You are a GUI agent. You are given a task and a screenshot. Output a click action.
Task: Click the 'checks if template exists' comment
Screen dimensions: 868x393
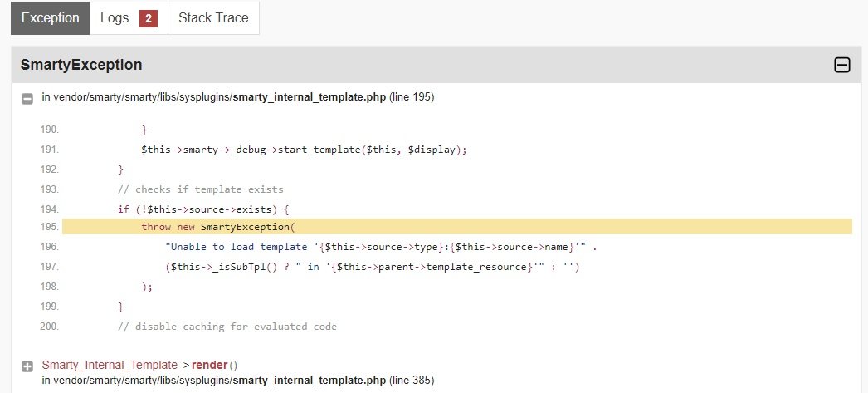200,189
